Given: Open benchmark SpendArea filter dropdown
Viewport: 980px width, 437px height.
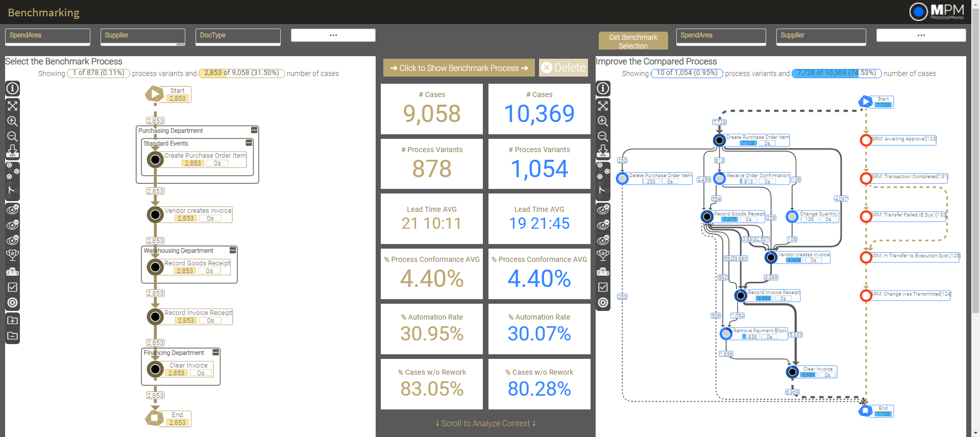Looking at the screenshot, I should [x=47, y=37].
